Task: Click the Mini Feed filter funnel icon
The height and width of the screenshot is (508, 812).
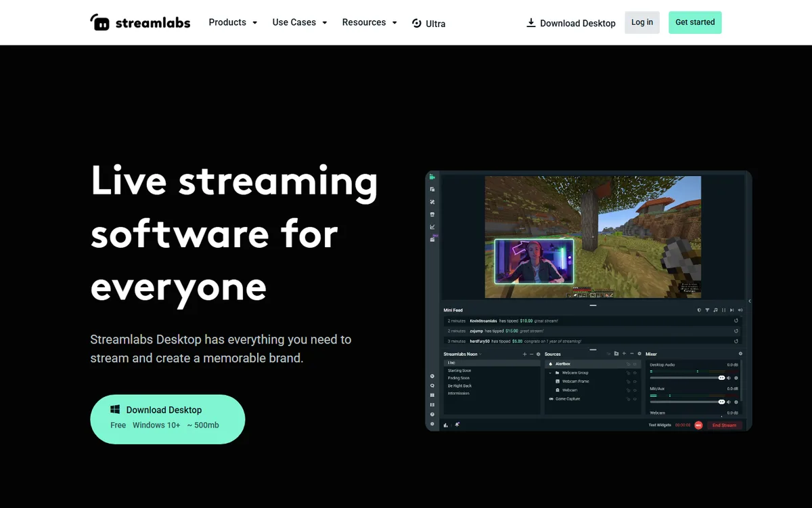Action: [x=707, y=310]
